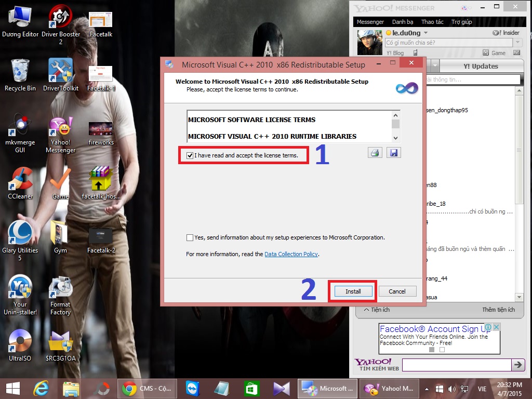This screenshot has width=532, height=399.
Task: Select the CCleaner desktop icon
Action: (20, 183)
